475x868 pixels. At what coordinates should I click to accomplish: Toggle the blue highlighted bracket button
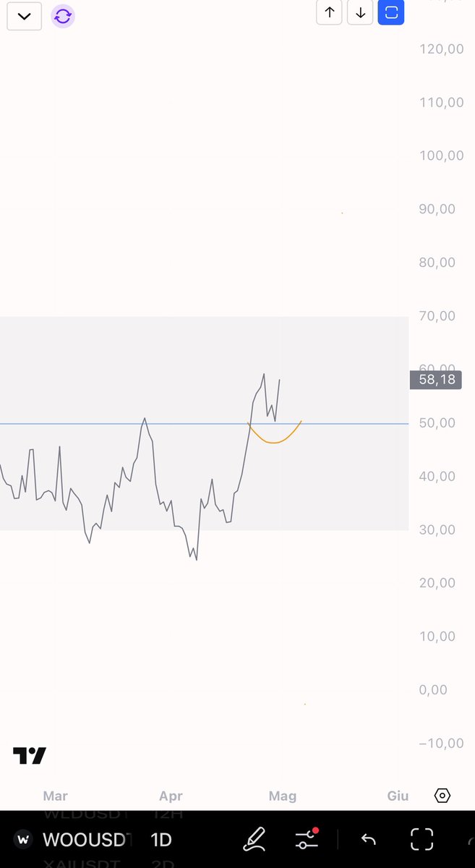click(391, 12)
